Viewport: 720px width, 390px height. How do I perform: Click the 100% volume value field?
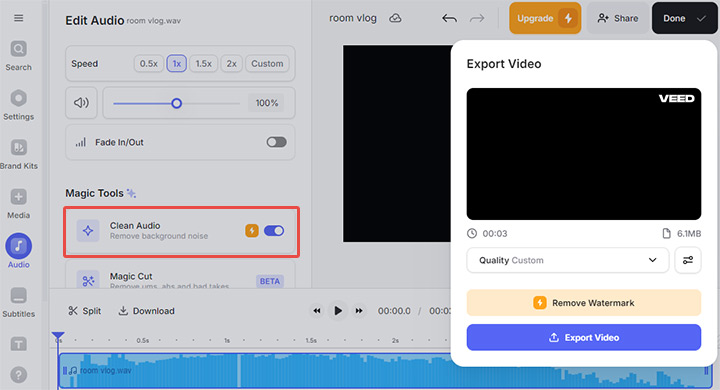267,103
